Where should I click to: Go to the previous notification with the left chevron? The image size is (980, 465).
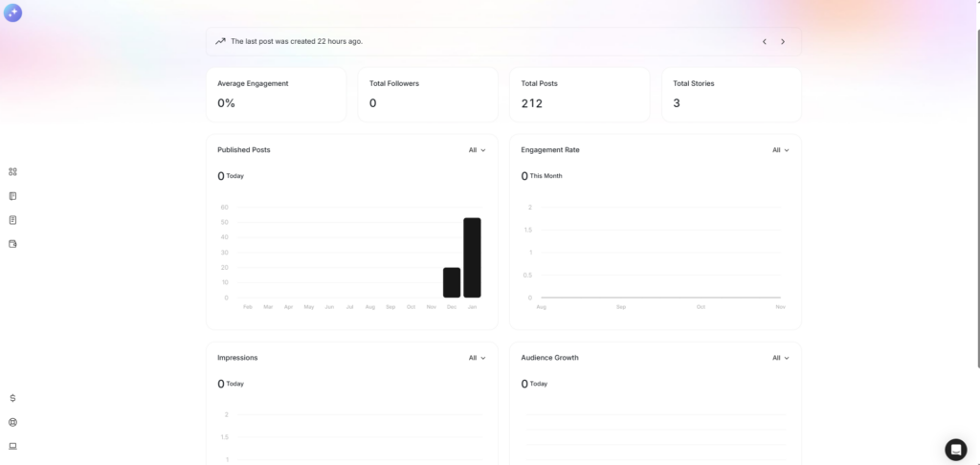tap(764, 42)
